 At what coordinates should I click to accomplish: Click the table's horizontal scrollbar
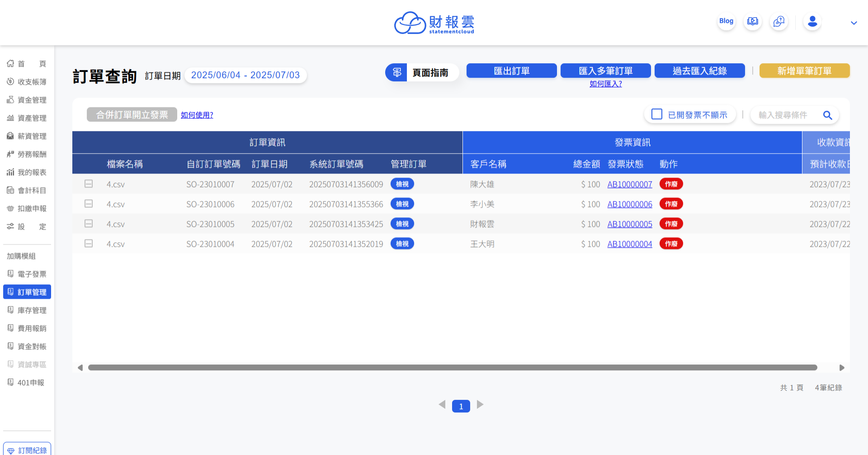point(453,367)
